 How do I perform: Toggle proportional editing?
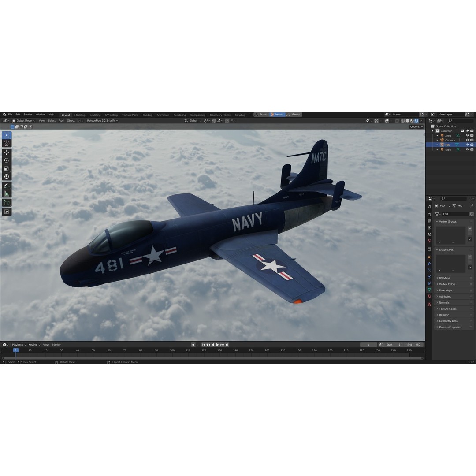coord(227,120)
